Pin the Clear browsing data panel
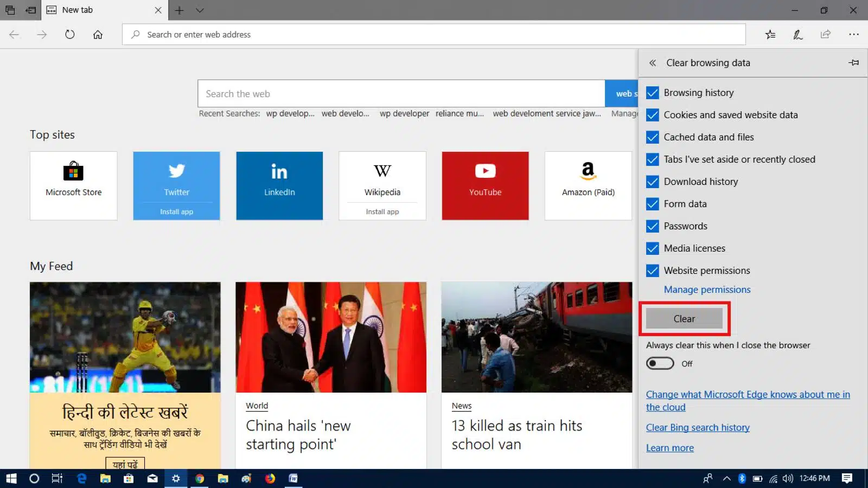The height and width of the screenshot is (488, 868). tap(854, 62)
